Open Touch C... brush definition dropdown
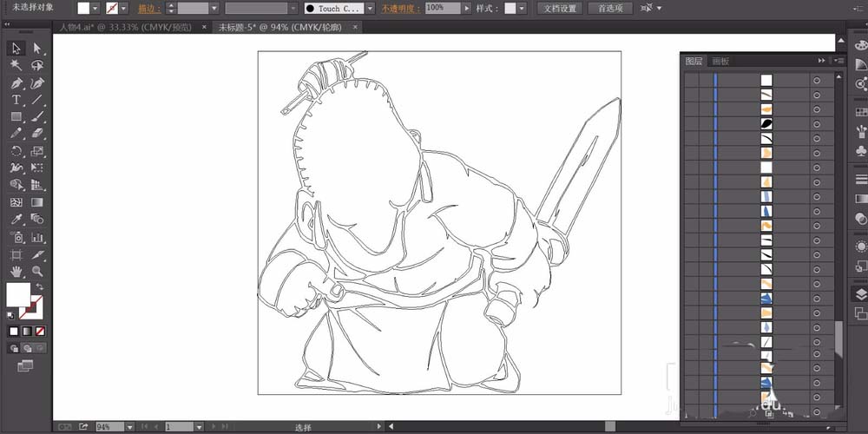868x434 pixels. [370, 9]
